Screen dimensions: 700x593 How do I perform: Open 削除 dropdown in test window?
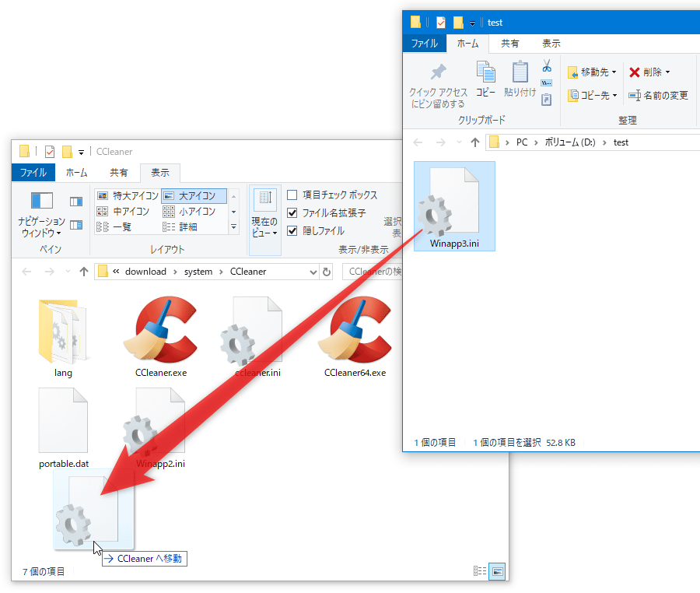click(649, 72)
